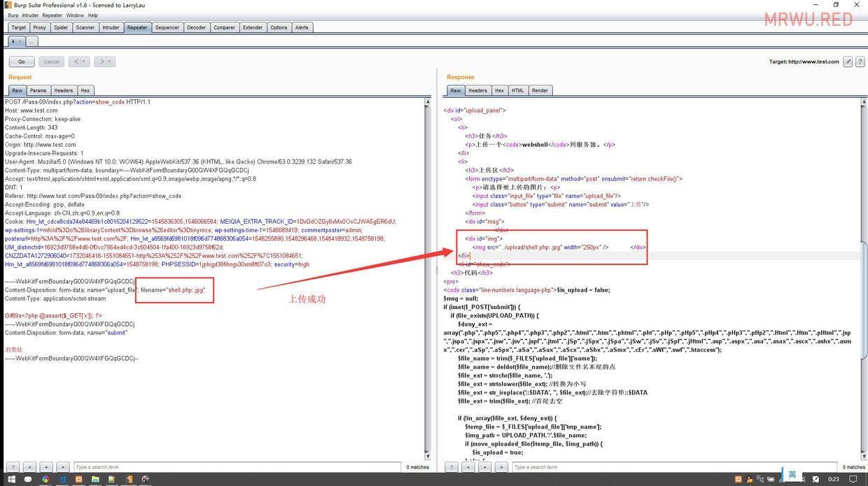Viewport: 868px width, 486px height.
Task: Go to next match in request search
Action: 63,467
